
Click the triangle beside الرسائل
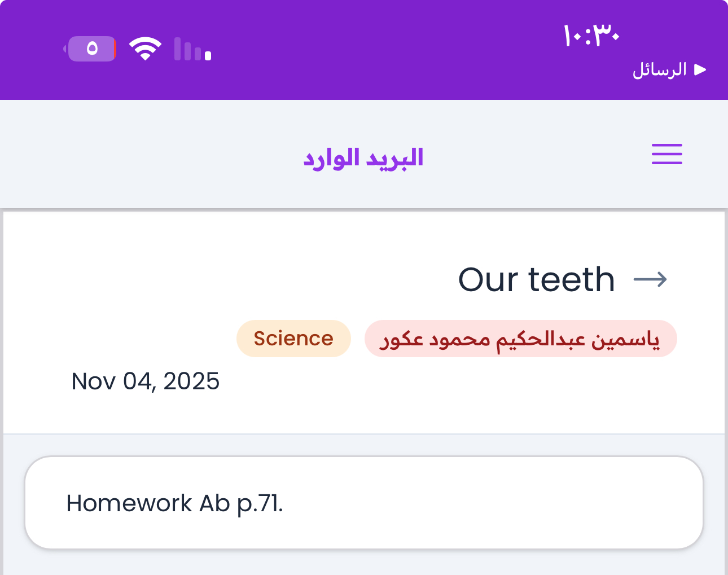tap(700, 69)
